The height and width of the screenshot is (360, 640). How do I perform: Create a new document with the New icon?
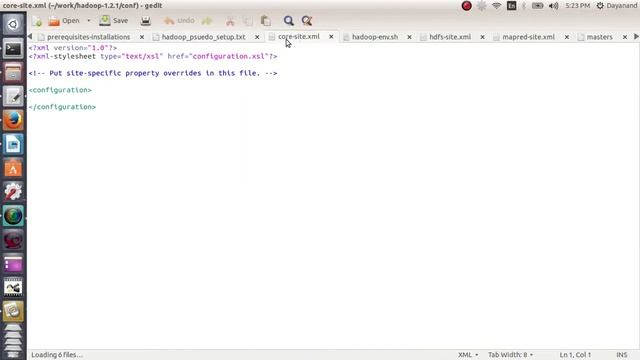coord(37,21)
